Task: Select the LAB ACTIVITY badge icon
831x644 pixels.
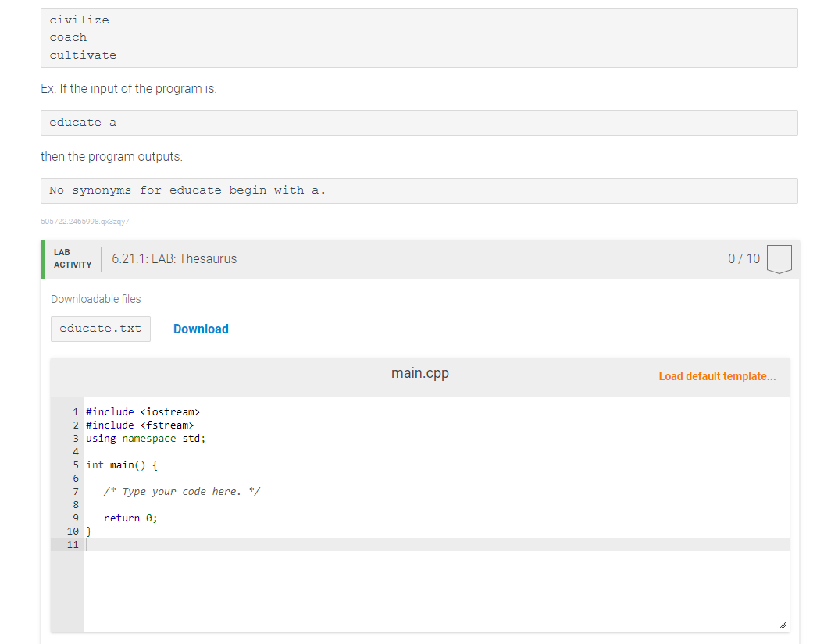Action: pyautogui.click(x=71, y=258)
